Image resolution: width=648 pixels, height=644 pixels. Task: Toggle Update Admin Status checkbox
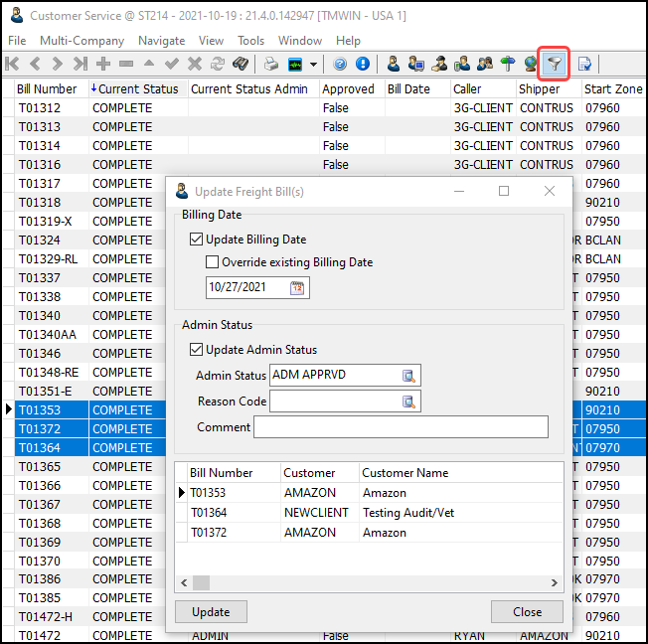(x=196, y=350)
